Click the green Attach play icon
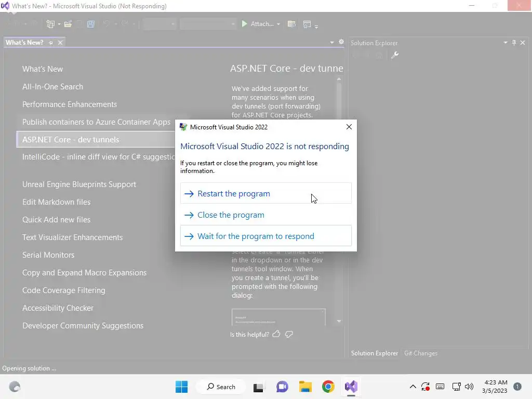 pyautogui.click(x=244, y=24)
